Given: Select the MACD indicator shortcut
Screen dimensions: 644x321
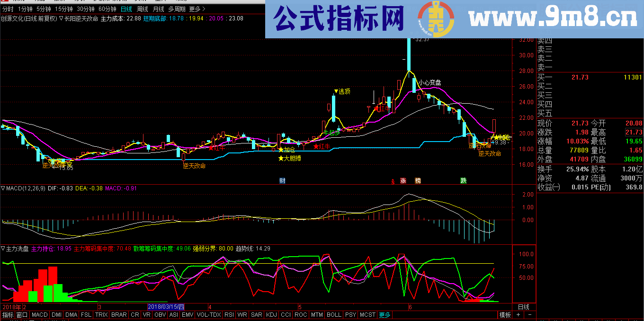Looking at the screenshot, I should 39,314.
